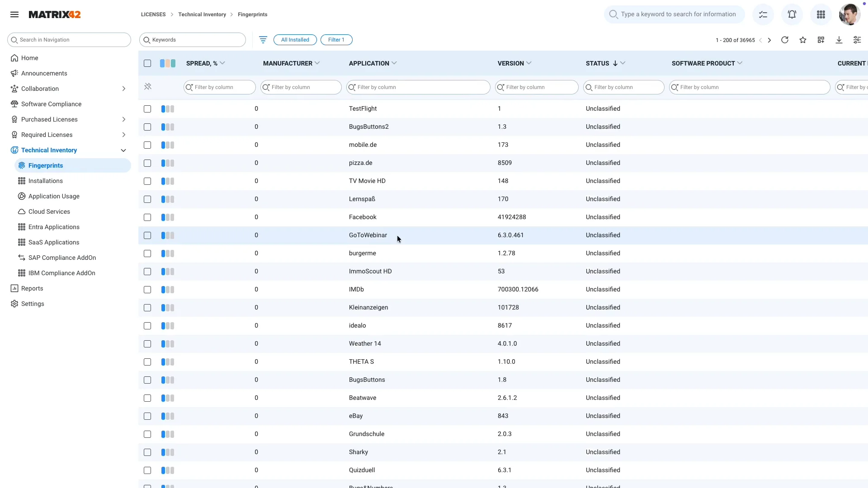Open the column settings sliders icon

pyautogui.click(x=857, y=40)
